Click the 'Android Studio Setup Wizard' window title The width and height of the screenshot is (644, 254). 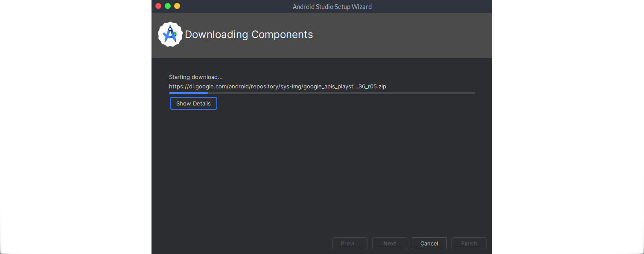[x=332, y=6]
